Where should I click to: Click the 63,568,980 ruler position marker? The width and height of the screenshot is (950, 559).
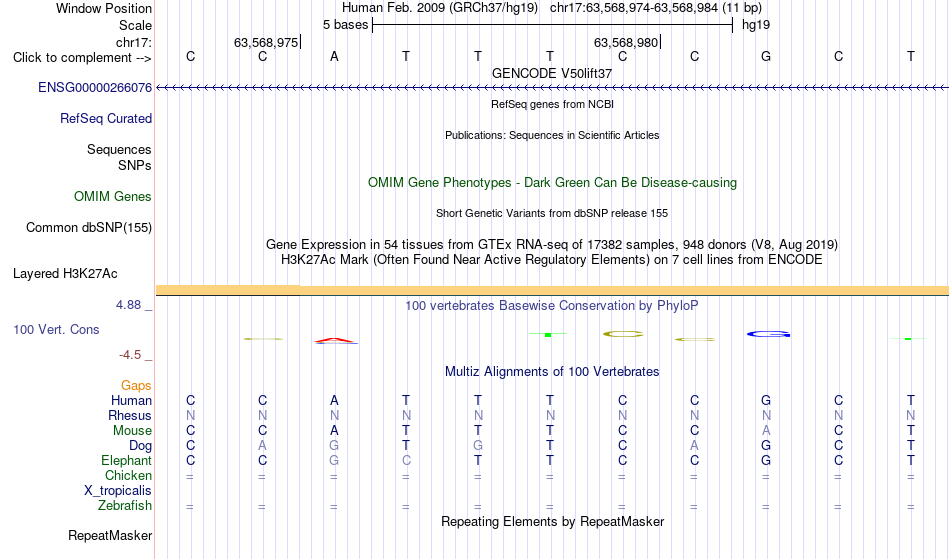tap(626, 43)
